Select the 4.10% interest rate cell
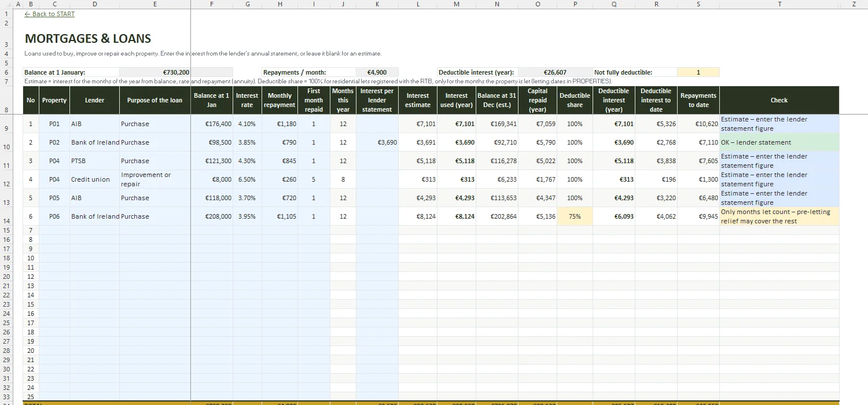The height and width of the screenshot is (405, 868). pos(247,124)
